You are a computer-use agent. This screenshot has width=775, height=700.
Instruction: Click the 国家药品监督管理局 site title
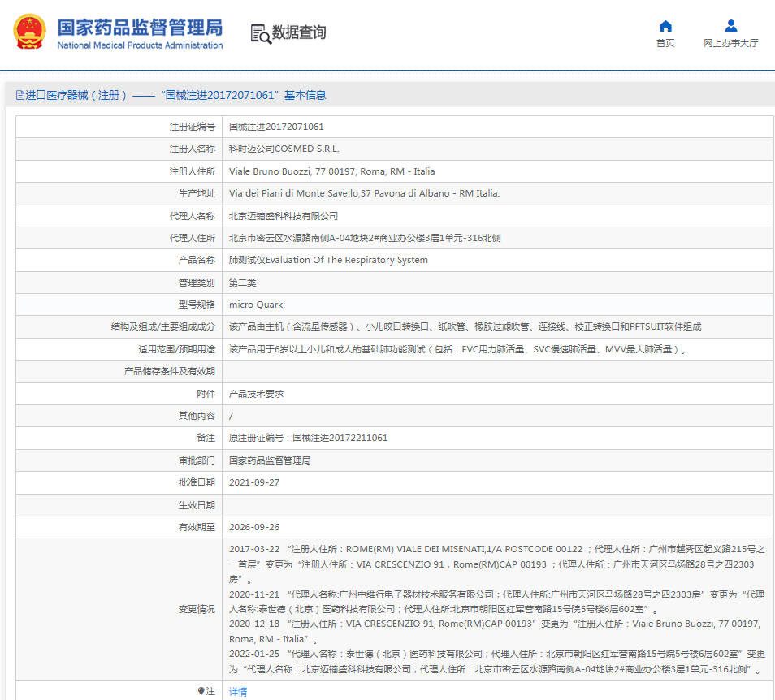[x=140, y=26]
